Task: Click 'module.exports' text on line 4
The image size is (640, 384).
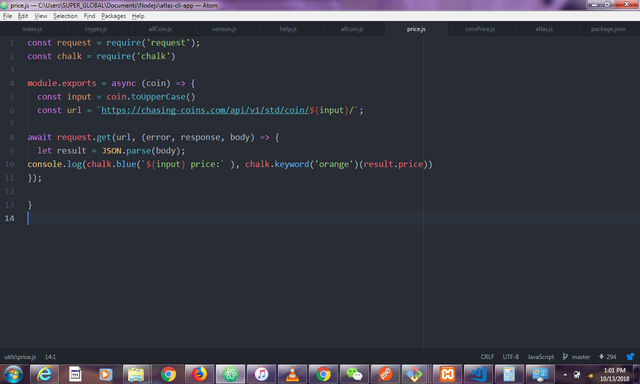Action: [x=62, y=83]
